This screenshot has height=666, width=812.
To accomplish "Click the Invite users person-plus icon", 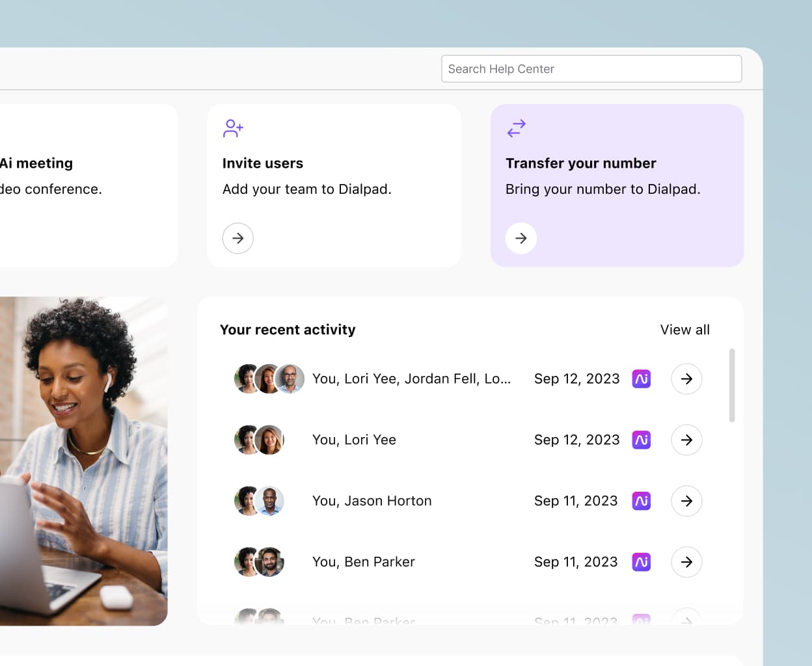I will click(233, 128).
